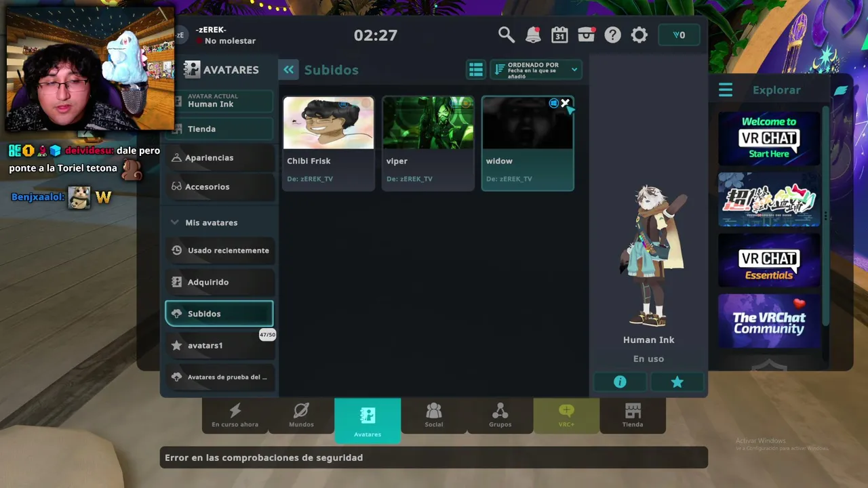
Task: Select the Subidos sidebar category
Action: pyautogui.click(x=219, y=314)
